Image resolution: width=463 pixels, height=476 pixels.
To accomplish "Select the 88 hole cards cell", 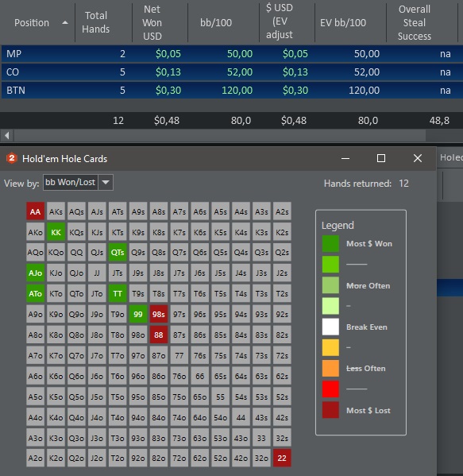I will pos(159,335).
